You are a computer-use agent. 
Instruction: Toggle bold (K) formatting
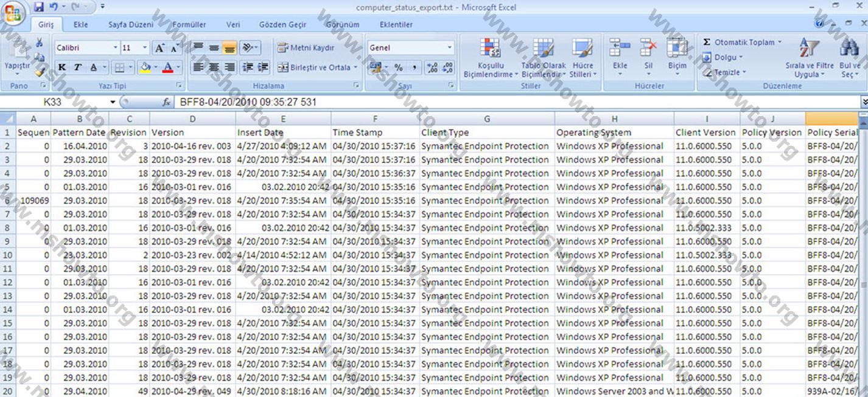pos(61,67)
